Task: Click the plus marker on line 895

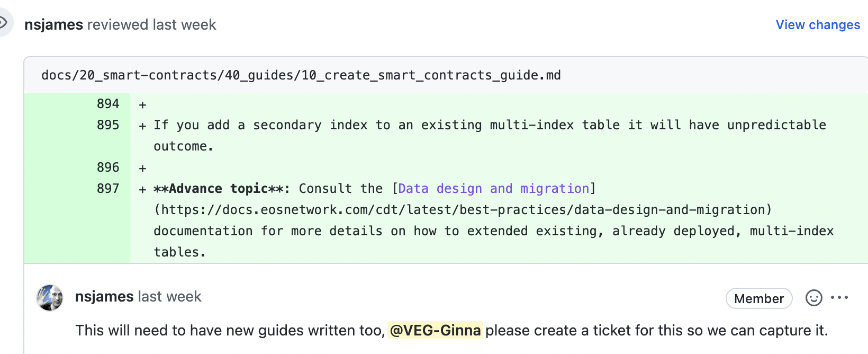Action: coord(141,125)
